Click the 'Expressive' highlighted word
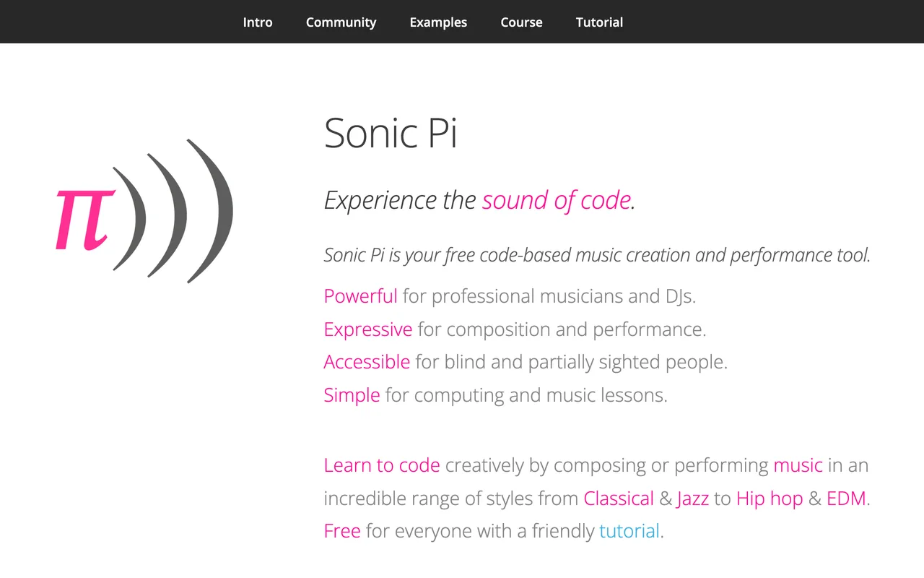 pyautogui.click(x=368, y=329)
